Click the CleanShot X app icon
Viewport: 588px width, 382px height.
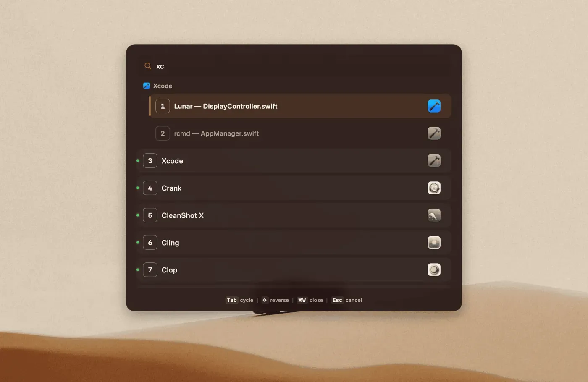pyautogui.click(x=434, y=215)
